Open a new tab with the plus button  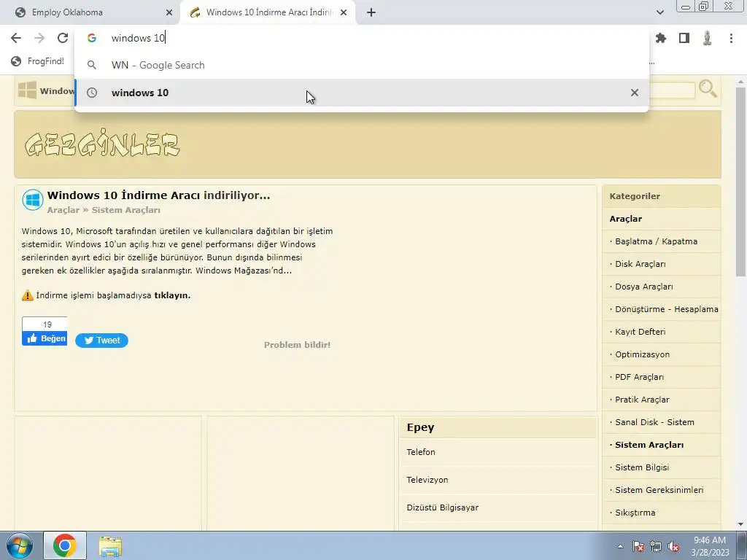(371, 12)
